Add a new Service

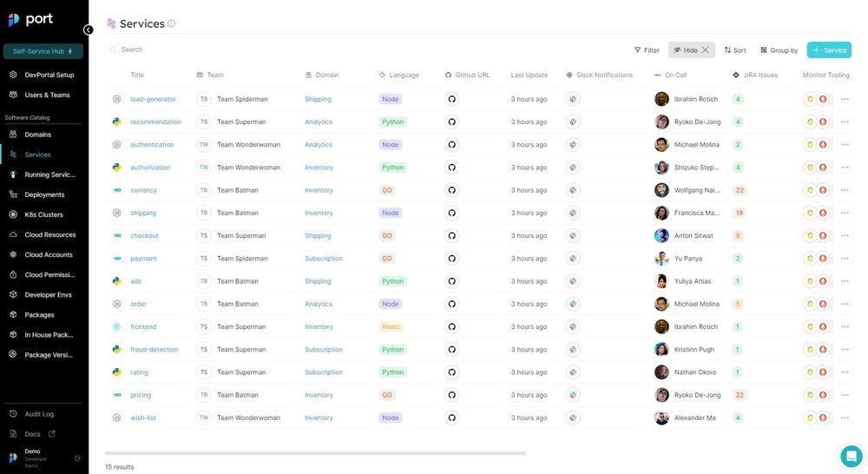pyautogui.click(x=829, y=49)
